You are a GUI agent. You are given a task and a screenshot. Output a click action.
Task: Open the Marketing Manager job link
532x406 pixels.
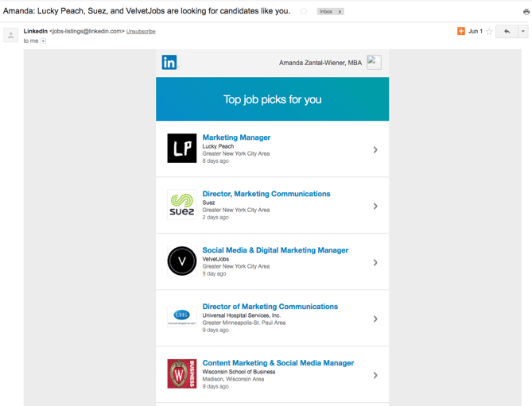pyautogui.click(x=236, y=137)
